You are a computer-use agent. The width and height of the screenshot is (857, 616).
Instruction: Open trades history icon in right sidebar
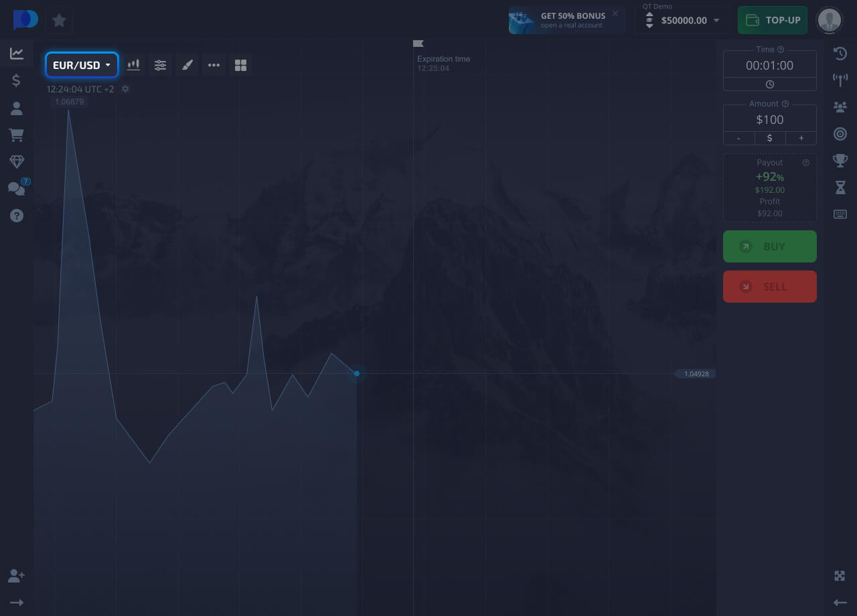(x=840, y=54)
